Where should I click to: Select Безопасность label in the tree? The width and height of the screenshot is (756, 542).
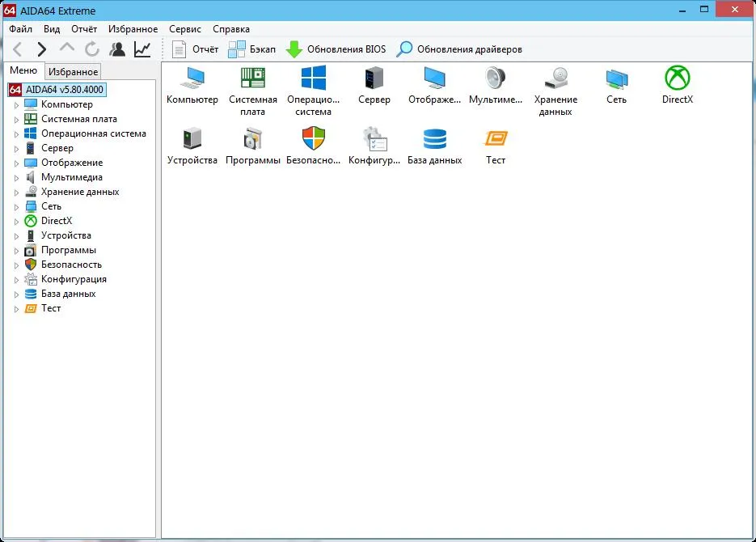71,265
